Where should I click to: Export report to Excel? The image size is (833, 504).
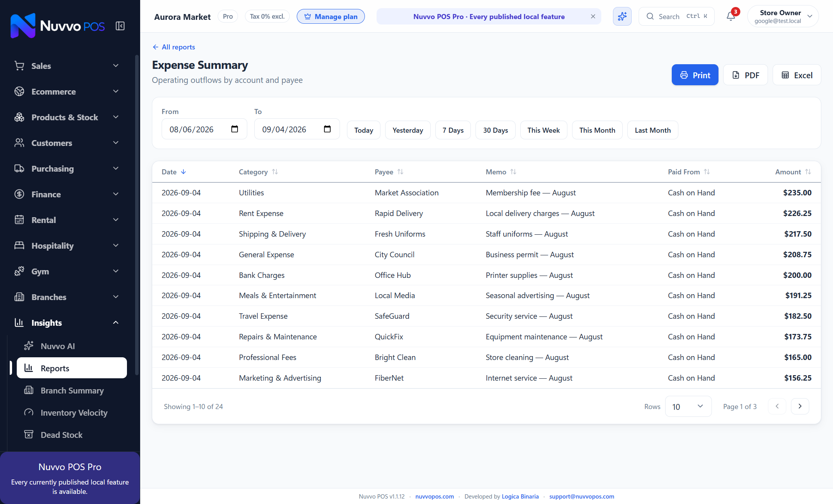[797, 75]
